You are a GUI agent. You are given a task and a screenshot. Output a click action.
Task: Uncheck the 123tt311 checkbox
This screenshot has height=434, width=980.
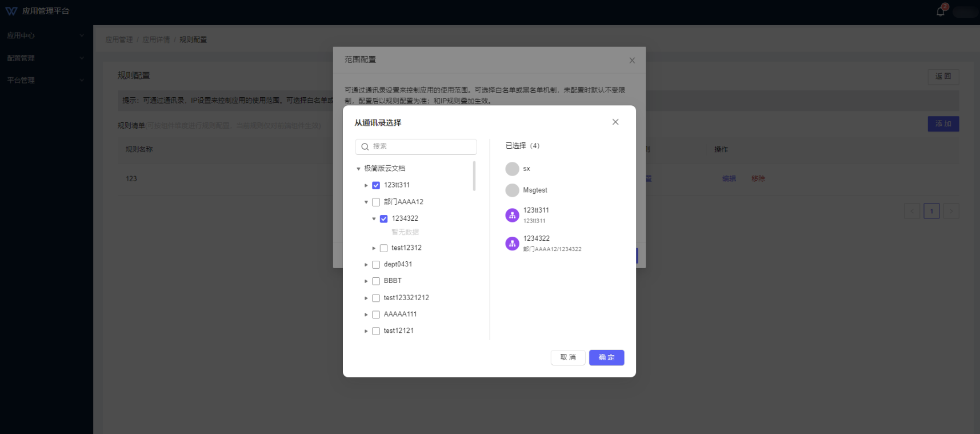tap(376, 185)
